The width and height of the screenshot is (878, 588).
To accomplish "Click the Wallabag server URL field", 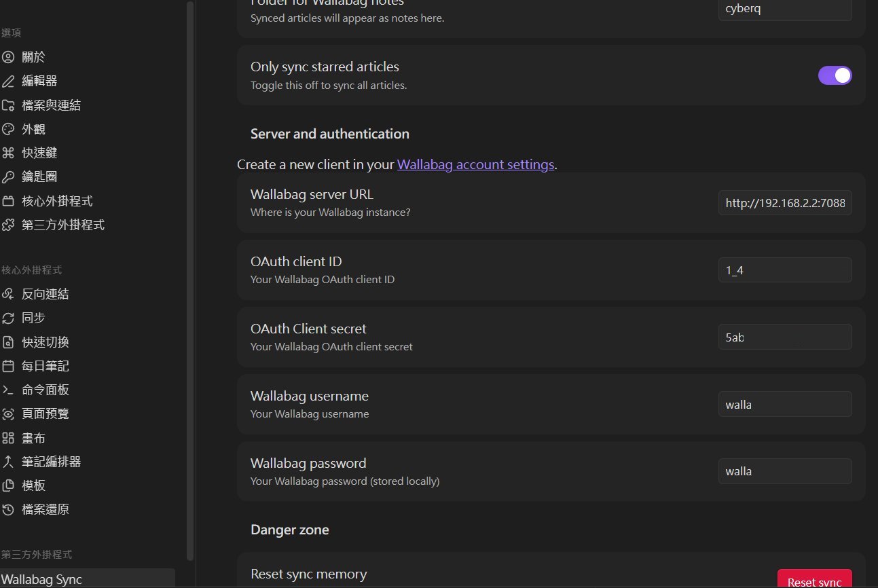I will pos(784,203).
